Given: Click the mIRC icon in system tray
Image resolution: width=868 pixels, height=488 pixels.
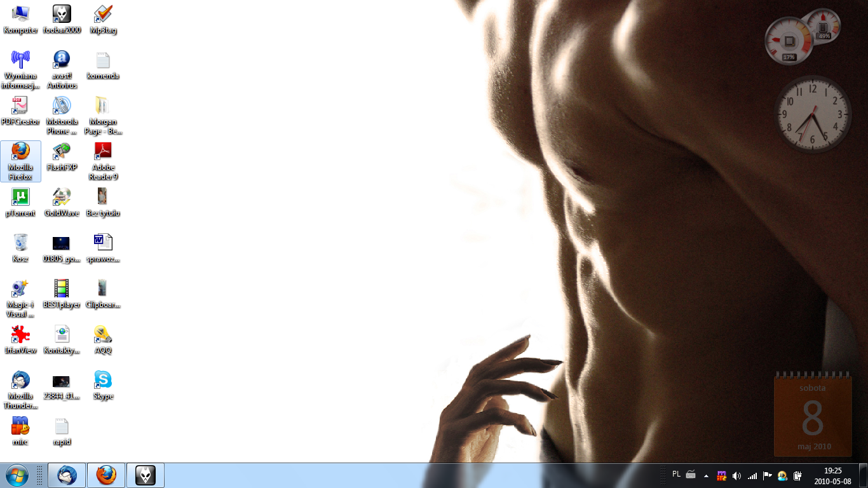Looking at the screenshot, I should pos(722,475).
